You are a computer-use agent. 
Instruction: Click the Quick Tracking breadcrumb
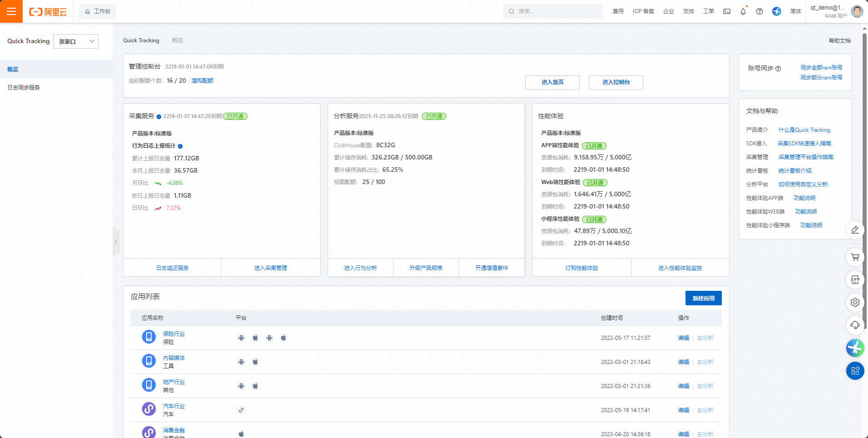[141, 40]
